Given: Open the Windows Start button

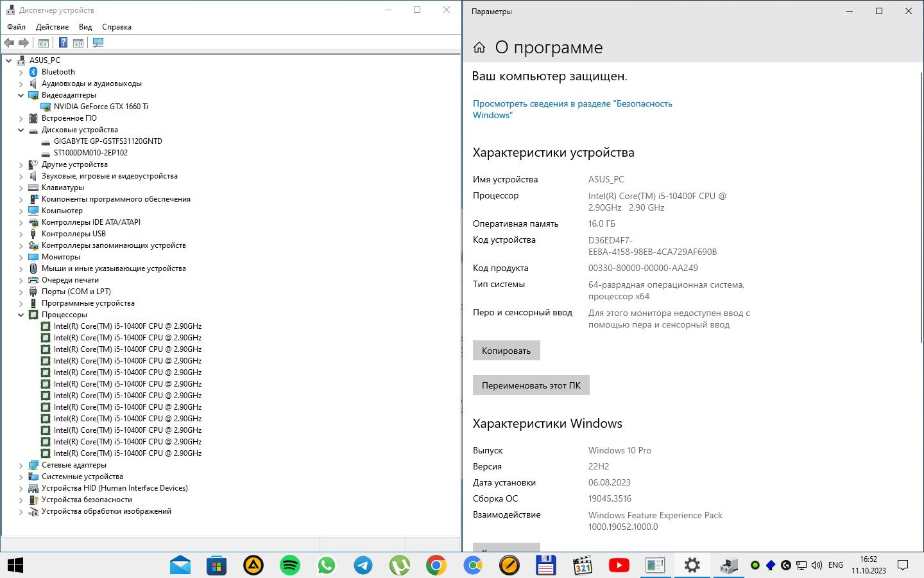Looking at the screenshot, I should [x=15, y=565].
